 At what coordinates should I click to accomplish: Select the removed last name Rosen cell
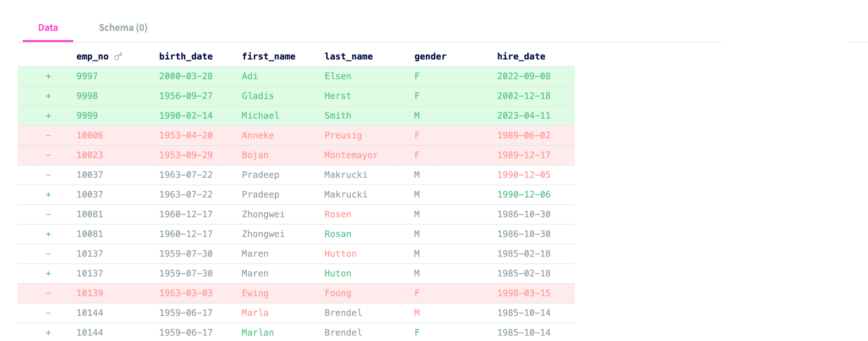pos(338,214)
